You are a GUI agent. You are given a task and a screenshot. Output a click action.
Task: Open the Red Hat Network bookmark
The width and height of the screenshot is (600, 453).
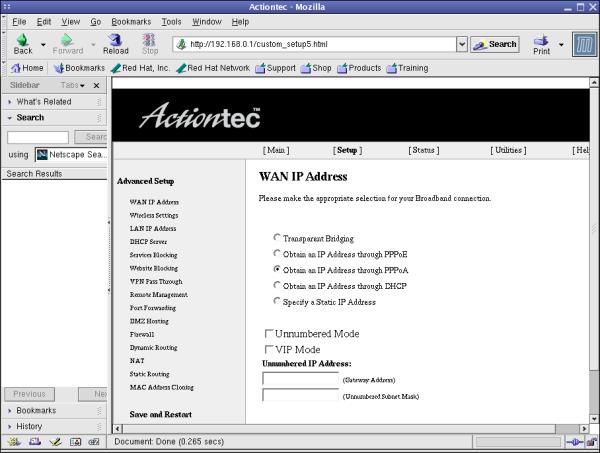point(213,68)
